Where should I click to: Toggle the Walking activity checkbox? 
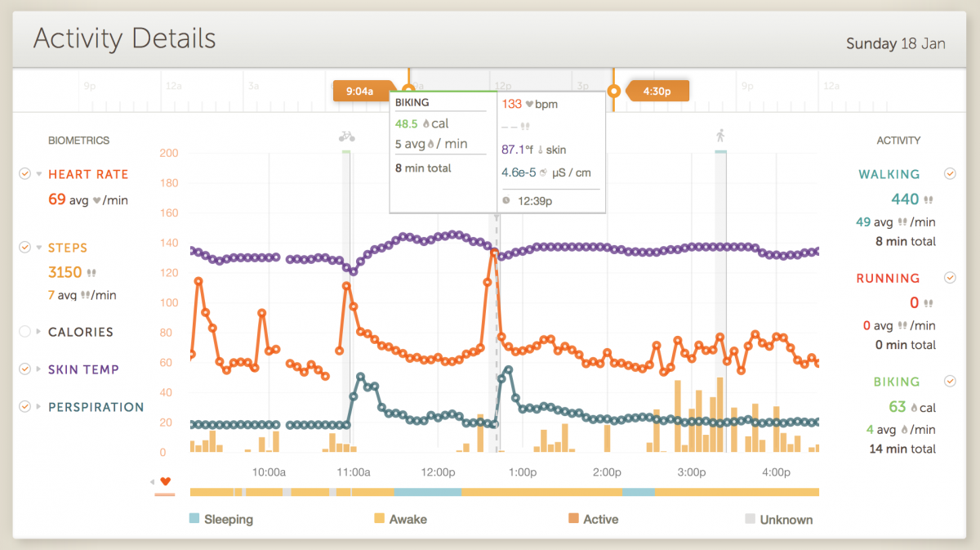[x=950, y=174]
